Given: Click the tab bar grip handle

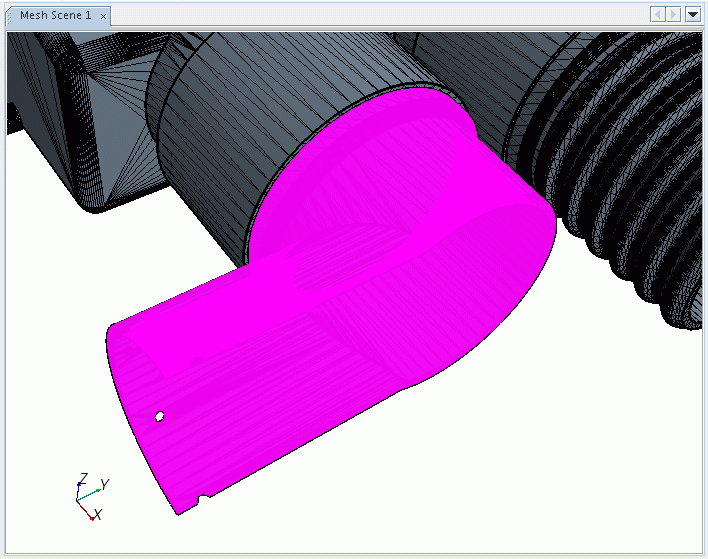Looking at the screenshot, I should [11, 16].
